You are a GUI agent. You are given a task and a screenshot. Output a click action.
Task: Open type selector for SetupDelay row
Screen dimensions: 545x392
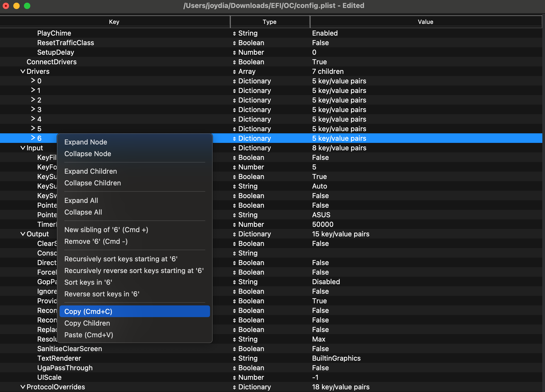pos(234,53)
